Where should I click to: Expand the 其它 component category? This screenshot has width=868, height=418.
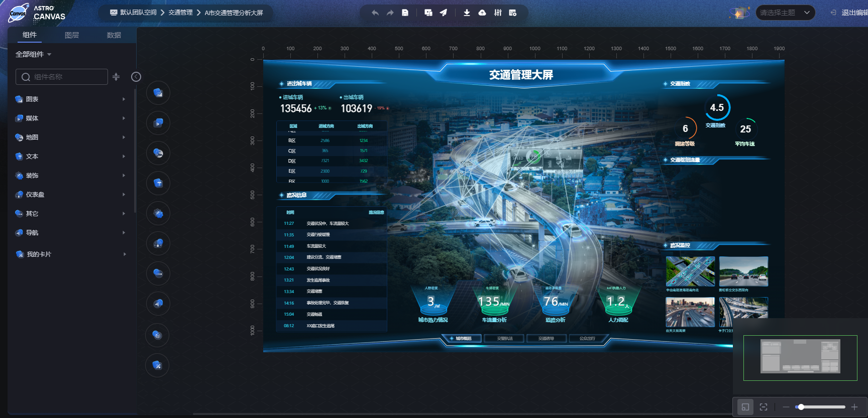(71, 214)
